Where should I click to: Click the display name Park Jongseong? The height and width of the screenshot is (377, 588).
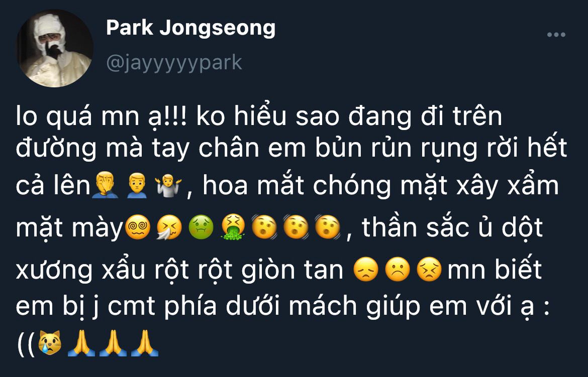point(190,28)
